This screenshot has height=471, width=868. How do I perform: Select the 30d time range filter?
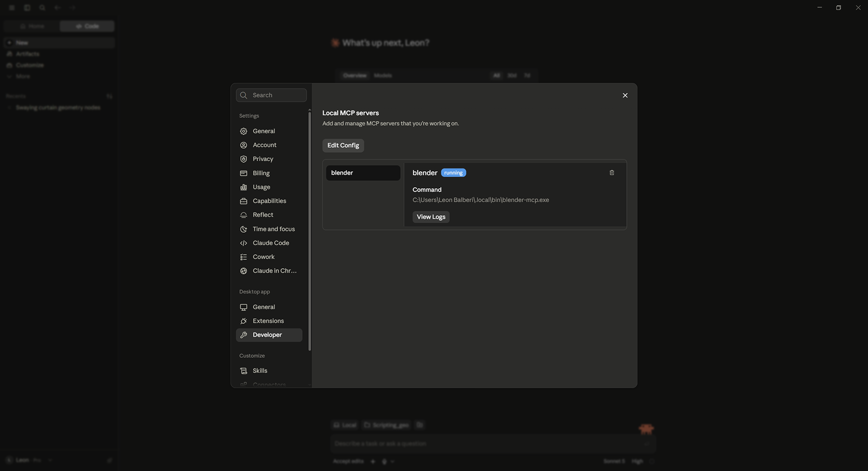click(x=512, y=75)
